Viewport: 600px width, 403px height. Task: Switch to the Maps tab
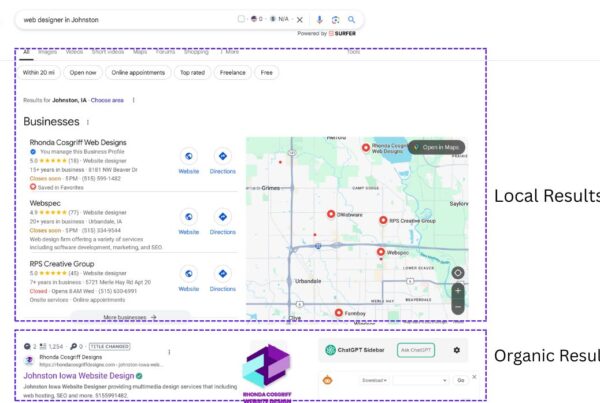[x=139, y=51]
